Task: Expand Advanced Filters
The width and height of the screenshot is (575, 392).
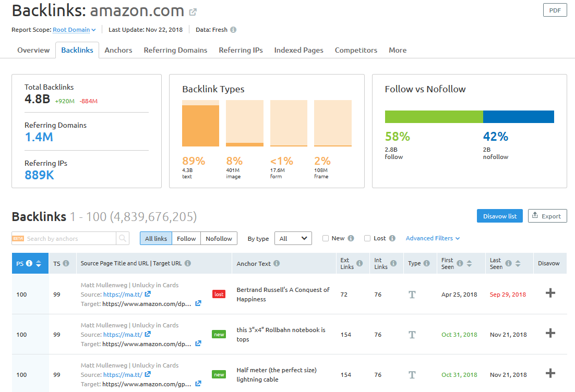Action: pyautogui.click(x=433, y=238)
